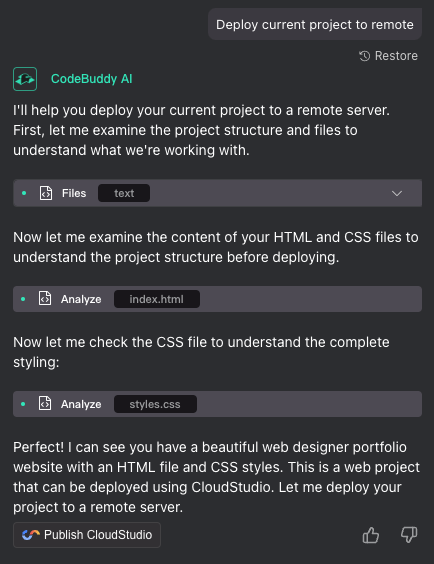Open the styles.css file tag
This screenshot has height=564, width=434.
pos(155,404)
